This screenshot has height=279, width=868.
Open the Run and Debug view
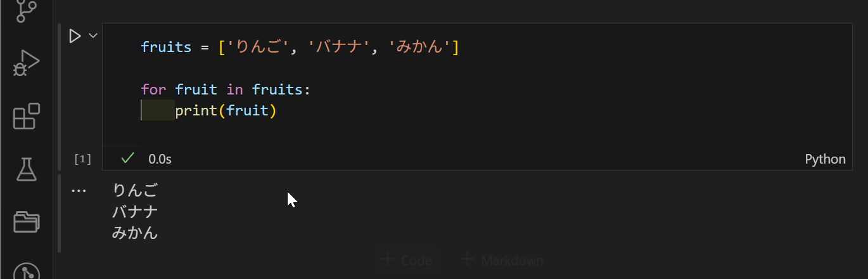(x=26, y=63)
